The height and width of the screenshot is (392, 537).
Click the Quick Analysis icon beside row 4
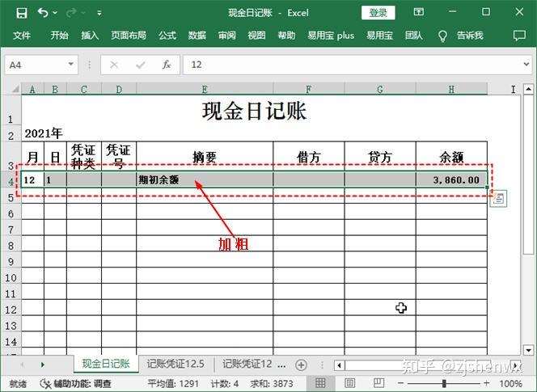point(499,198)
